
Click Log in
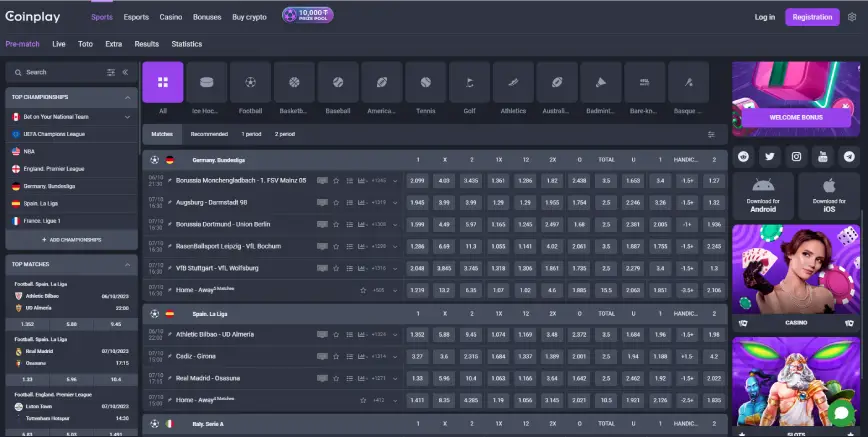(x=764, y=17)
